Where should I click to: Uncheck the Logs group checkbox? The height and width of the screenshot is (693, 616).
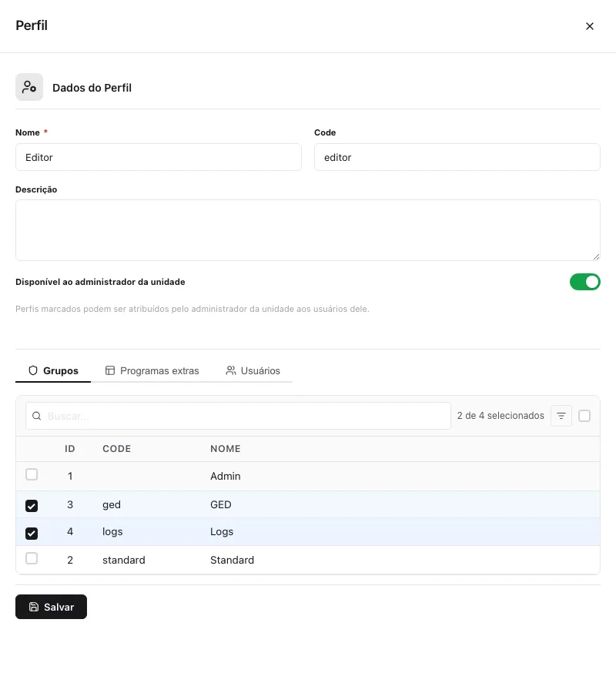tap(32, 534)
